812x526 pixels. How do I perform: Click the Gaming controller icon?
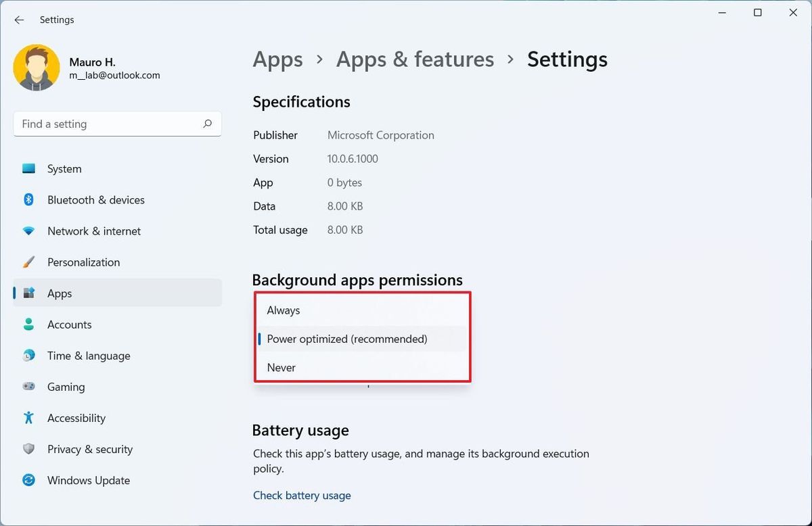(28, 387)
